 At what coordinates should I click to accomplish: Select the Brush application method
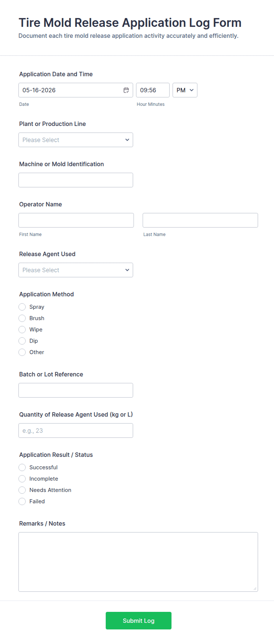[x=22, y=318]
